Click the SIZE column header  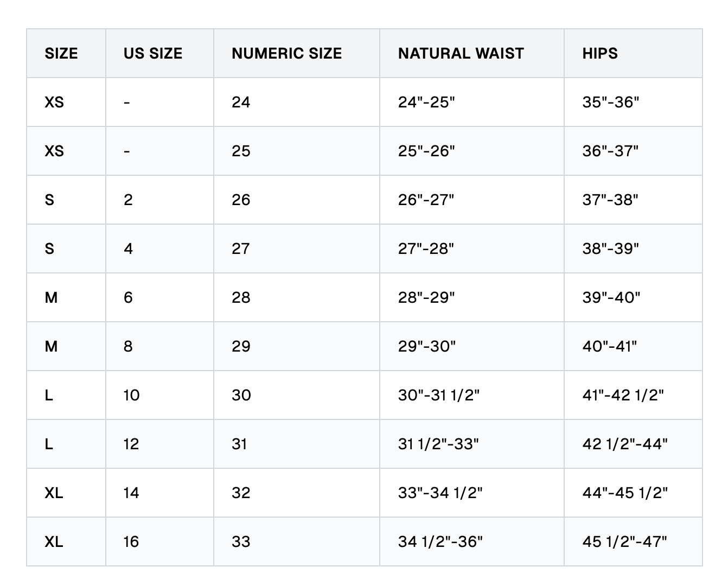(61, 53)
